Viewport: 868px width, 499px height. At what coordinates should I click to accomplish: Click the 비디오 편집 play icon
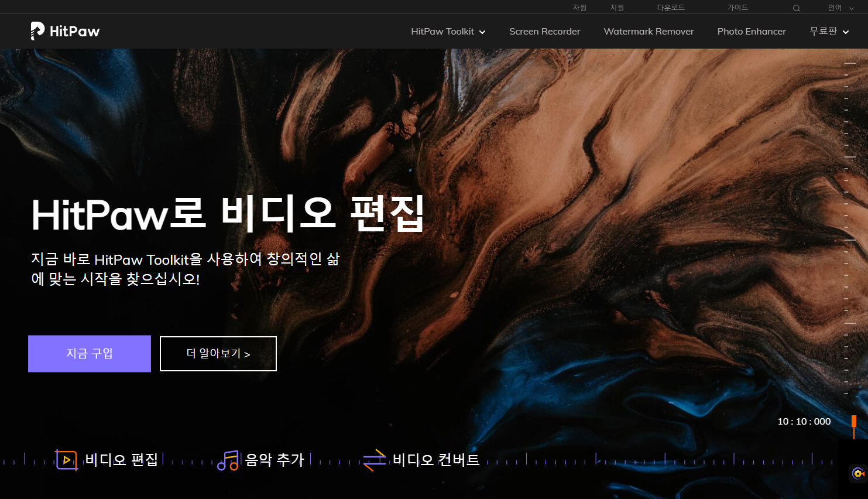tap(67, 460)
